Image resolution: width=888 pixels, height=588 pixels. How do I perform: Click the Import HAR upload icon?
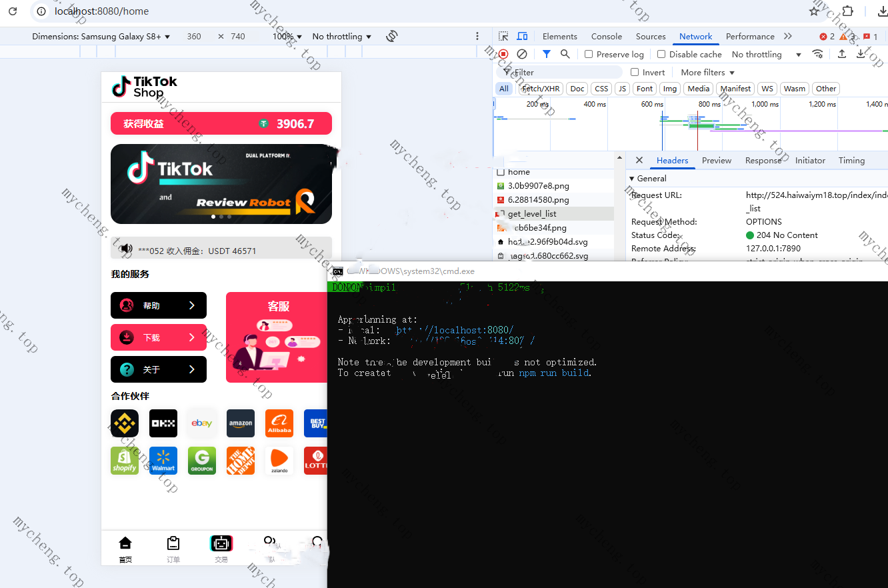[x=842, y=54]
